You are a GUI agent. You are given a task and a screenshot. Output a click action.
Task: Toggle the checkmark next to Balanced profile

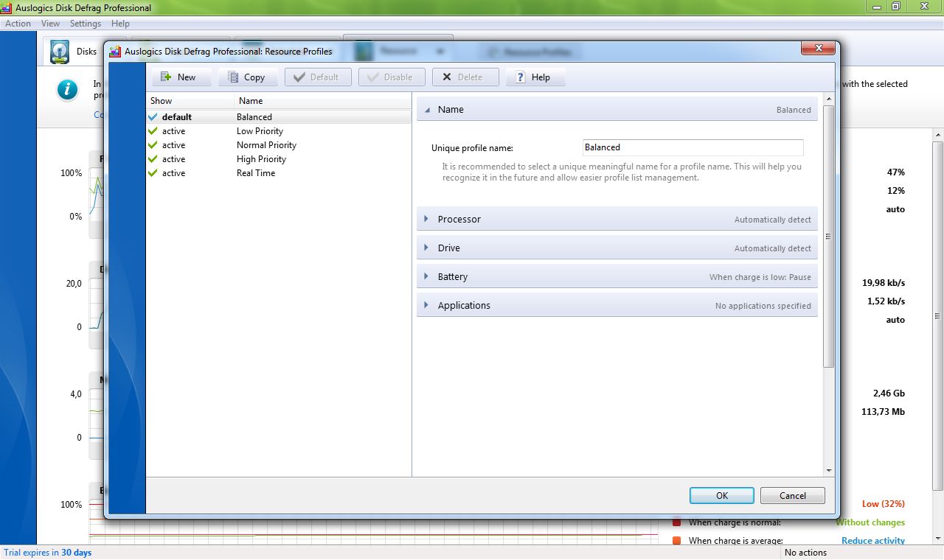click(x=153, y=116)
